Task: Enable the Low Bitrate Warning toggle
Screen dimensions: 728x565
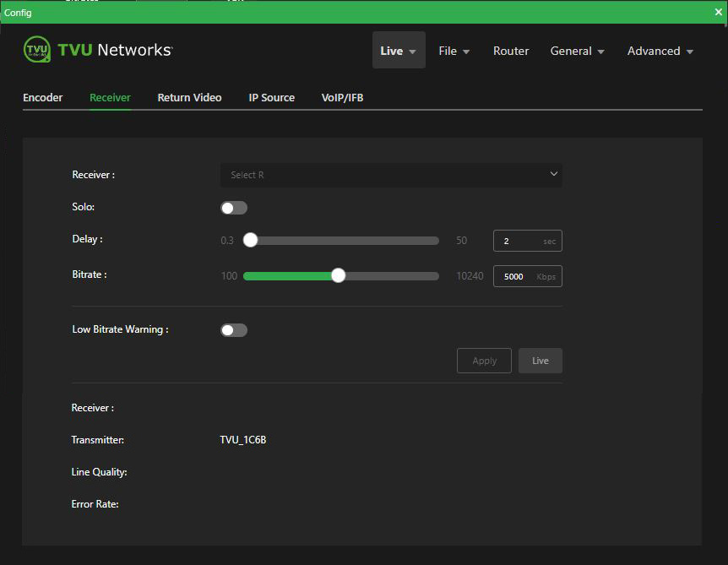Action: point(233,329)
